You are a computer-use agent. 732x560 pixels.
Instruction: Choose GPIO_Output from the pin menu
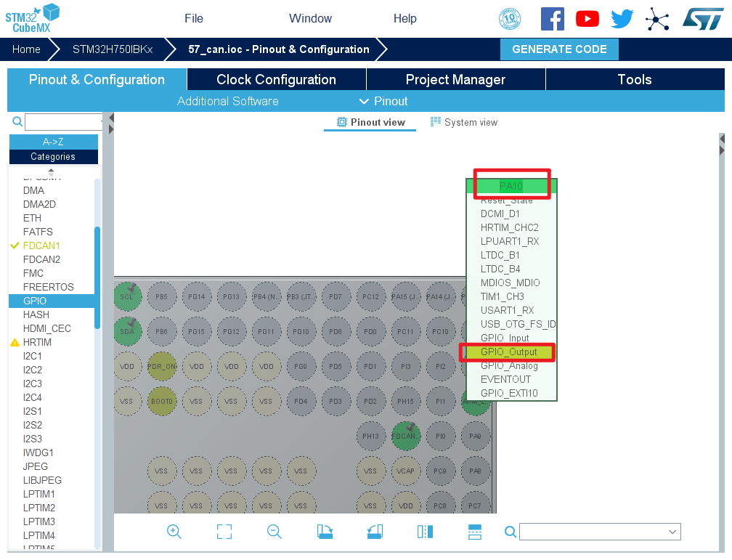(x=508, y=352)
